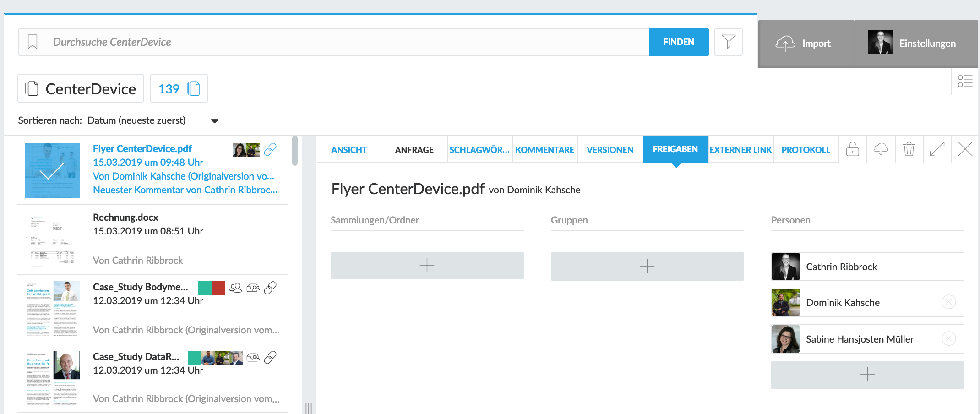Switch to list view icon
980x414 pixels.
(x=965, y=82)
